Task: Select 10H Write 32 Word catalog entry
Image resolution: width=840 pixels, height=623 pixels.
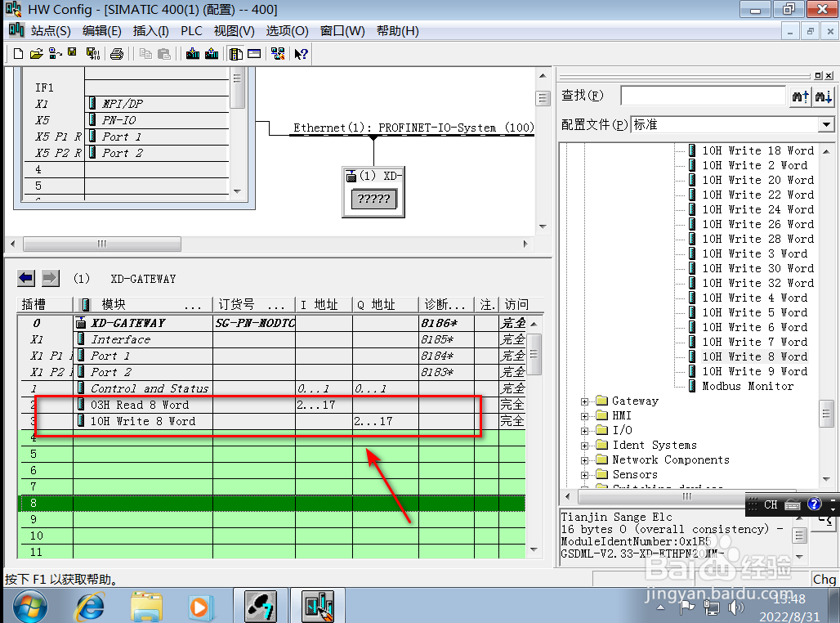Action: (758, 283)
